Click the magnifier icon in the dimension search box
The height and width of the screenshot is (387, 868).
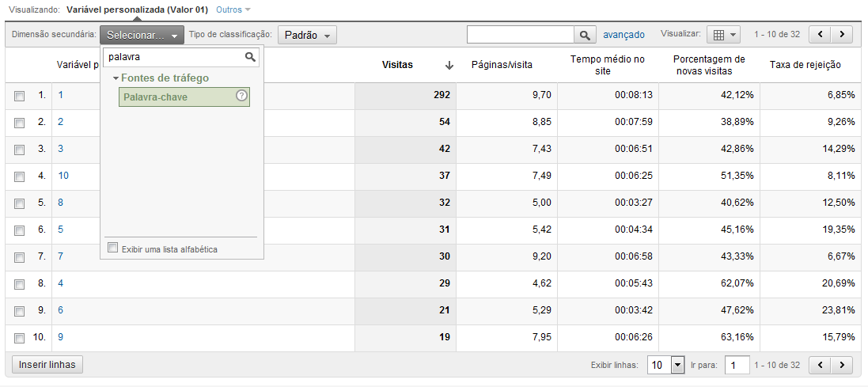[251, 57]
